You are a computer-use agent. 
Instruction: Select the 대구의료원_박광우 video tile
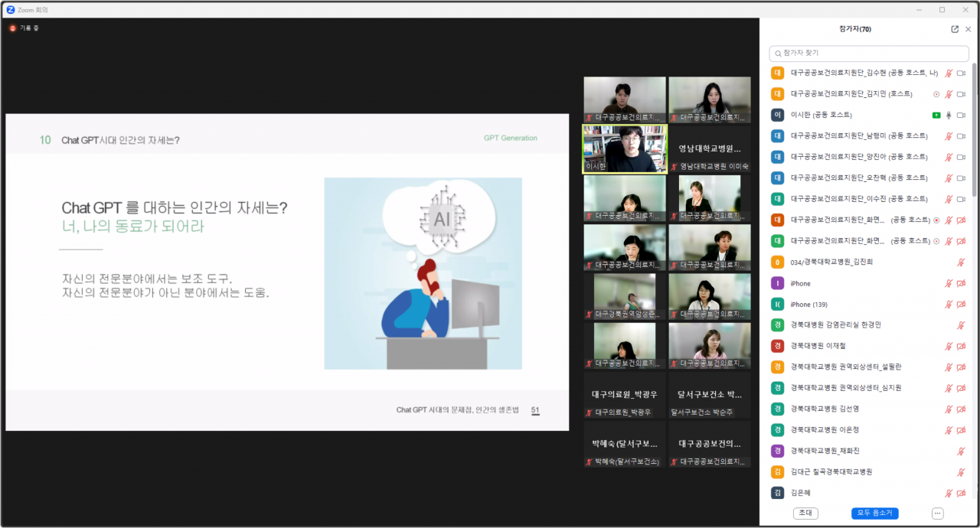(x=624, y=395)
